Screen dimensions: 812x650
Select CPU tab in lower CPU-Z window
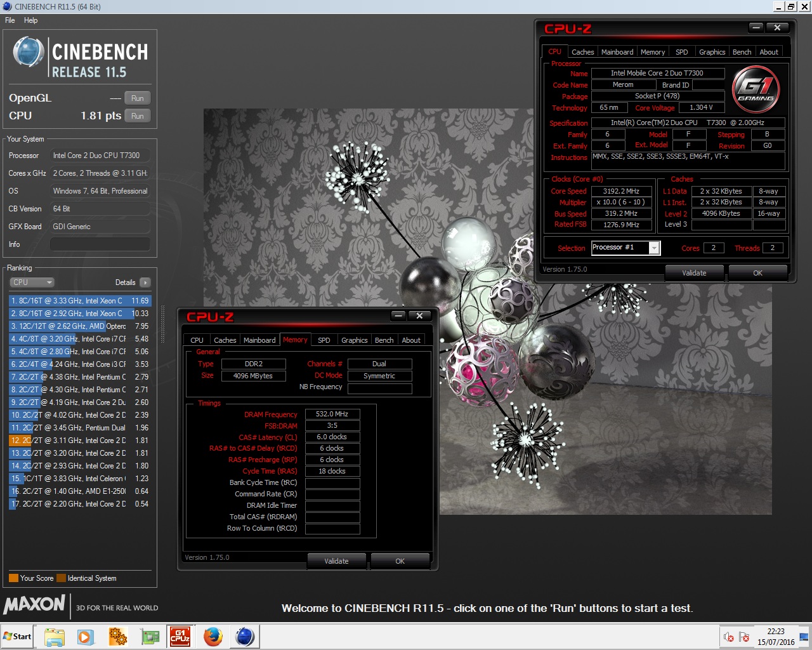197,340
